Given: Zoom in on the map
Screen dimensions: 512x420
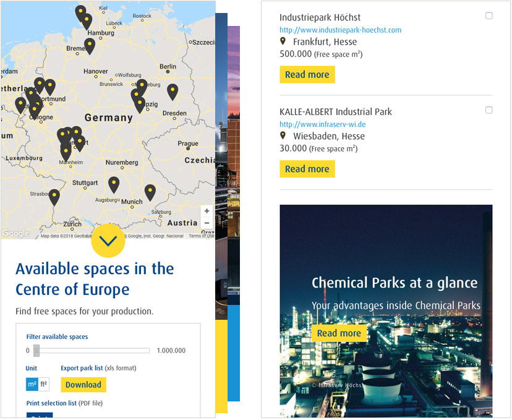Looking at the screenshot, I should pyautogui.click(x=207, y=212).
